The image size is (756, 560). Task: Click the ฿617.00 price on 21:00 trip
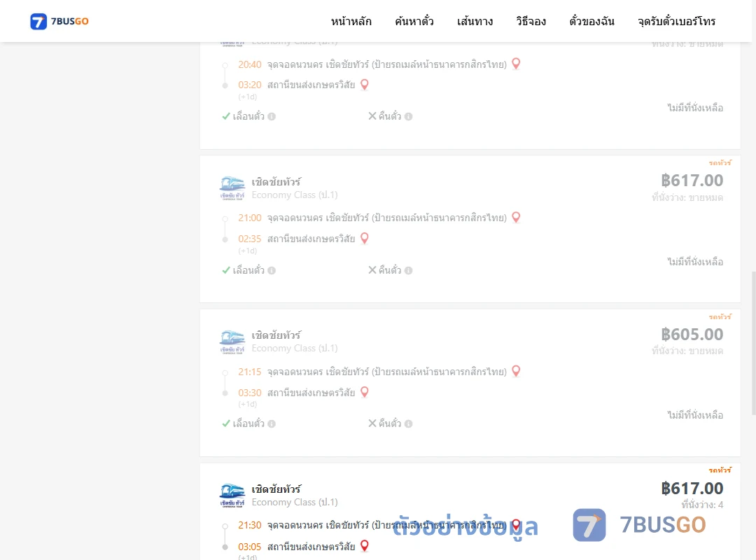[x=692, y=181]
